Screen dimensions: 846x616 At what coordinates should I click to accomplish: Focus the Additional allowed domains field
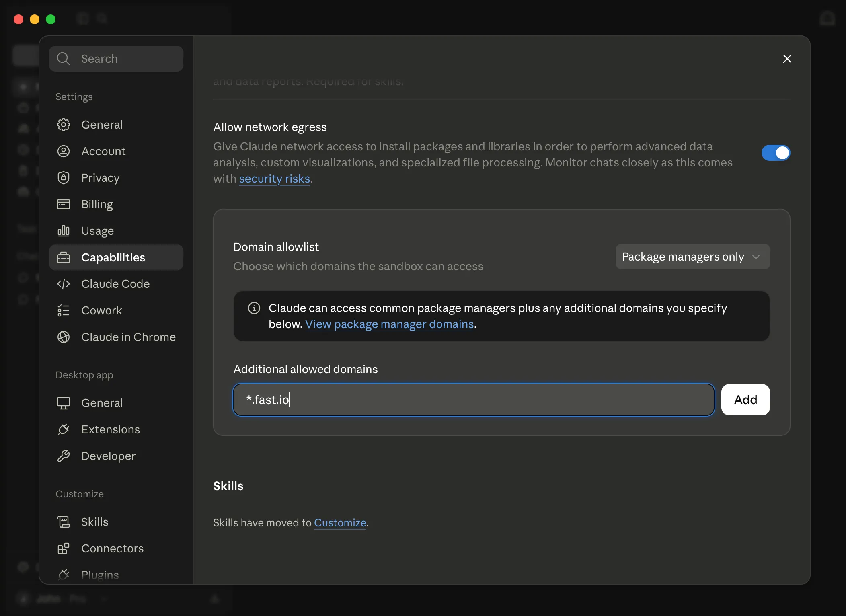(x=474, y=400)
